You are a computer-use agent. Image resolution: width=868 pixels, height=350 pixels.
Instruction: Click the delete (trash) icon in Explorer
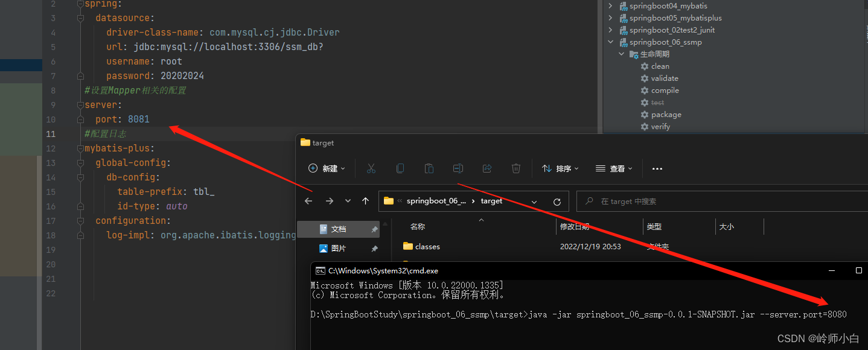coord(516,168)
